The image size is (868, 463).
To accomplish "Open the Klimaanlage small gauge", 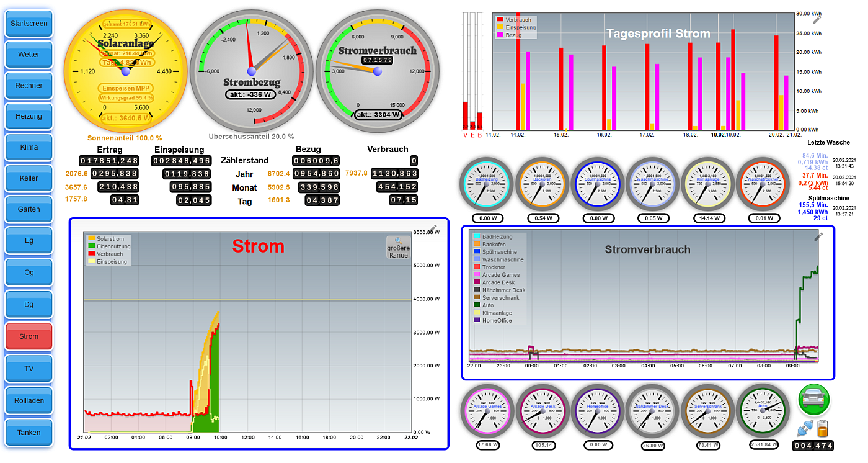I will [x=709, y=184].
